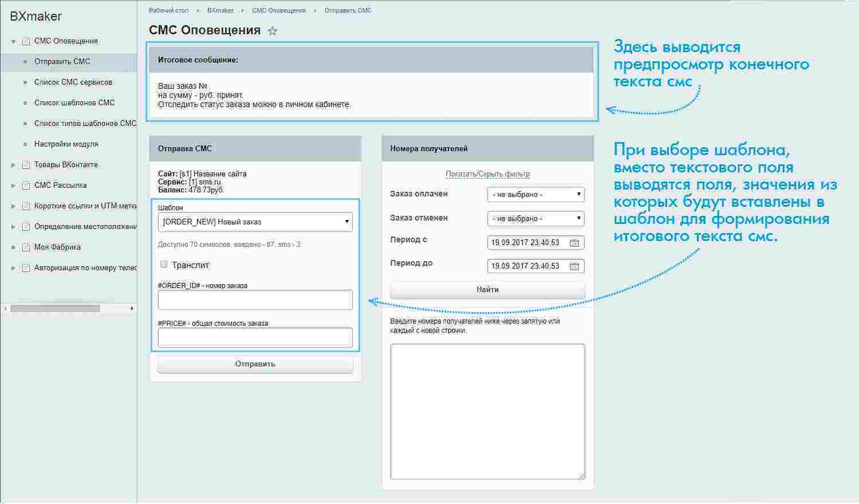Select СМС Рассылка in sidebar

point(61,186)
